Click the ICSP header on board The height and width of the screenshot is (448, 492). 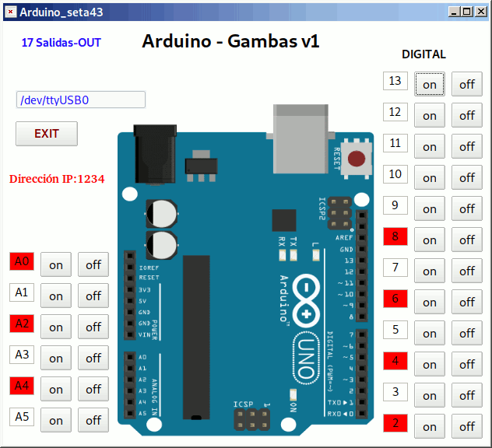click(x=252, y=419)
